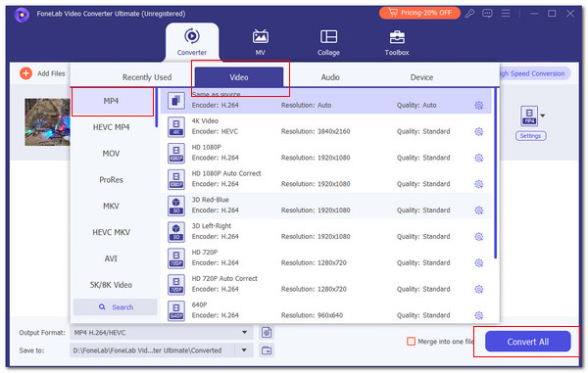Click the Search field in format list
Viewport: 588px width, 373px height.
click(x=116, y=307)
